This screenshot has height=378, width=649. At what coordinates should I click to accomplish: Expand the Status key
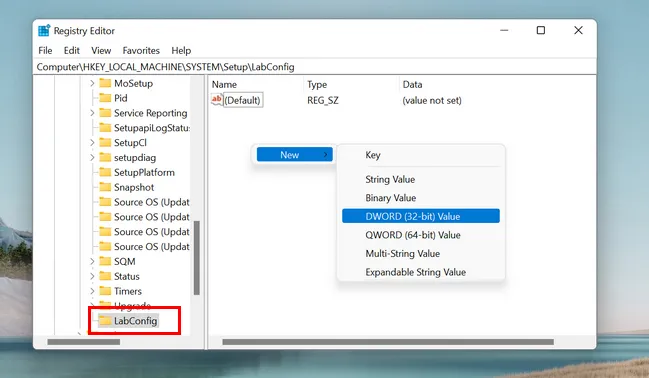tap(92, 277)
